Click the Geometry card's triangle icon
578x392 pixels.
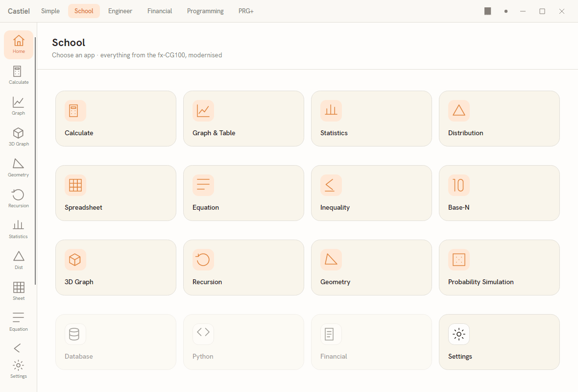pyautogui.click(x=331, y=260)
